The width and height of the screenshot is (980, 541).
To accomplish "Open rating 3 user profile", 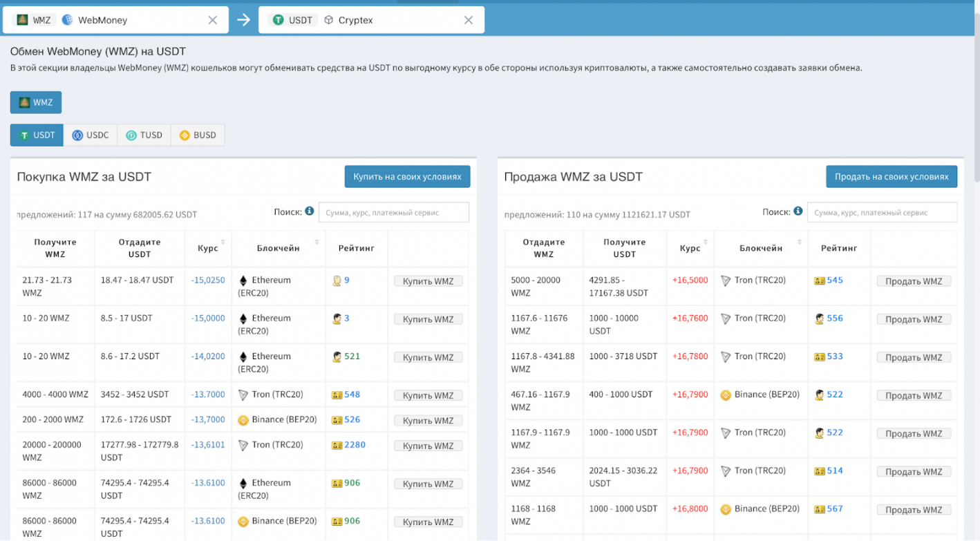I will point(347,319).
